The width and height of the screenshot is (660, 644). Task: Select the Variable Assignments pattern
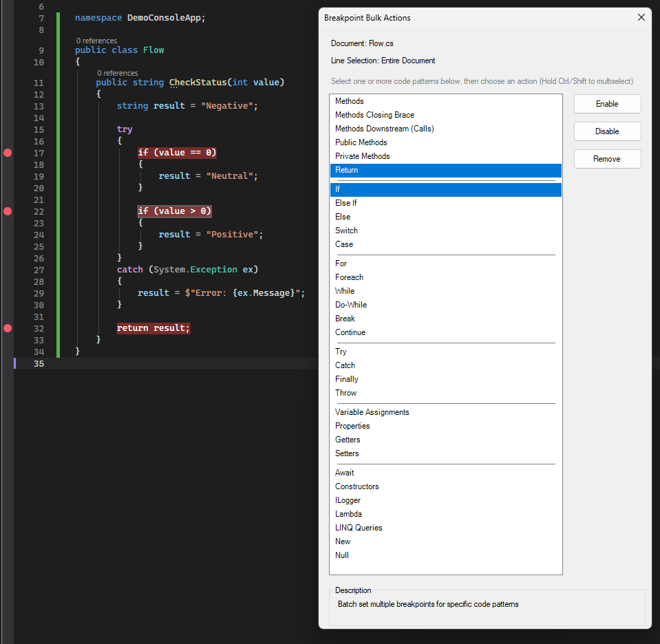pyautogui.click(x=446, y=412)
